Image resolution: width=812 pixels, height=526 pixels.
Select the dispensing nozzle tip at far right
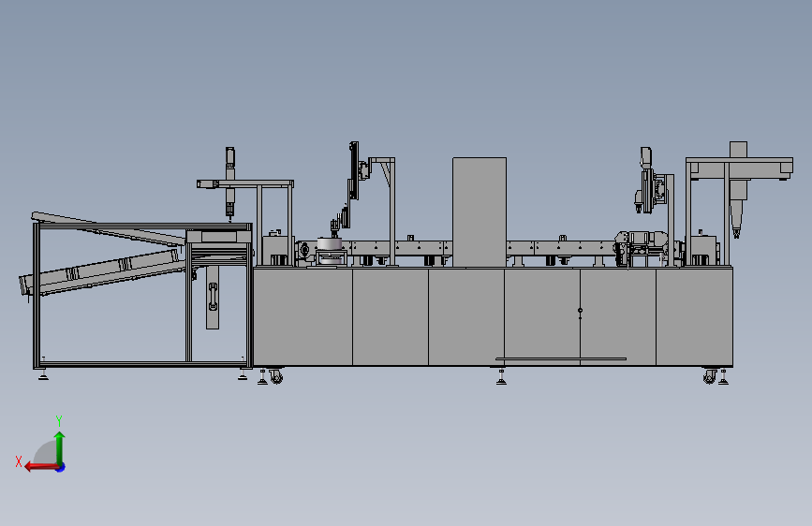coord(736,232)
